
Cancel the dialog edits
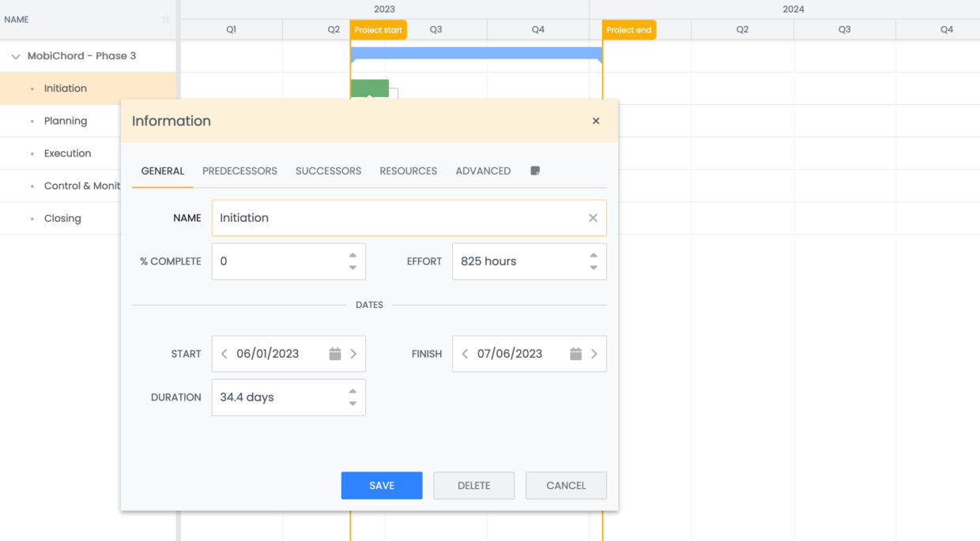point(566,485)
